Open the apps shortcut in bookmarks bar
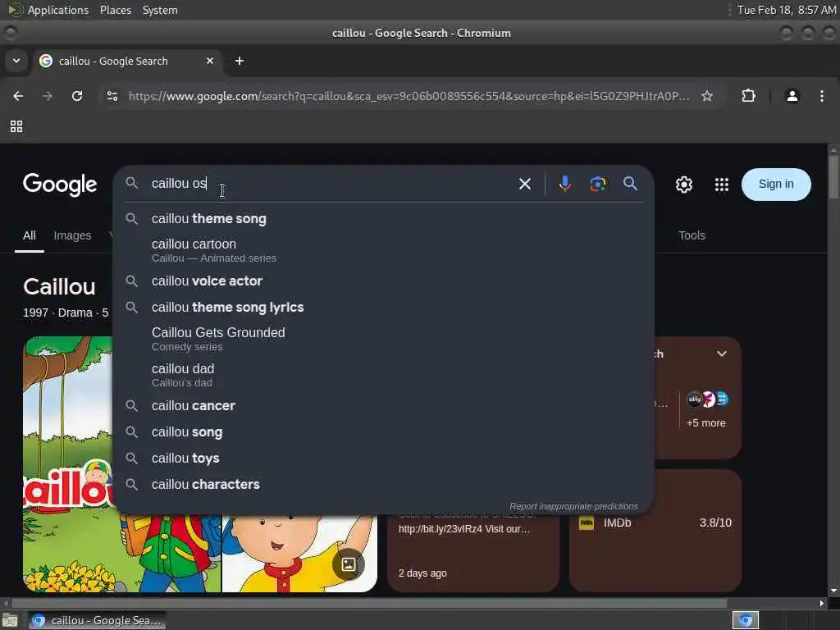Viewport: 840px width, 630px height. coord(16,126)
